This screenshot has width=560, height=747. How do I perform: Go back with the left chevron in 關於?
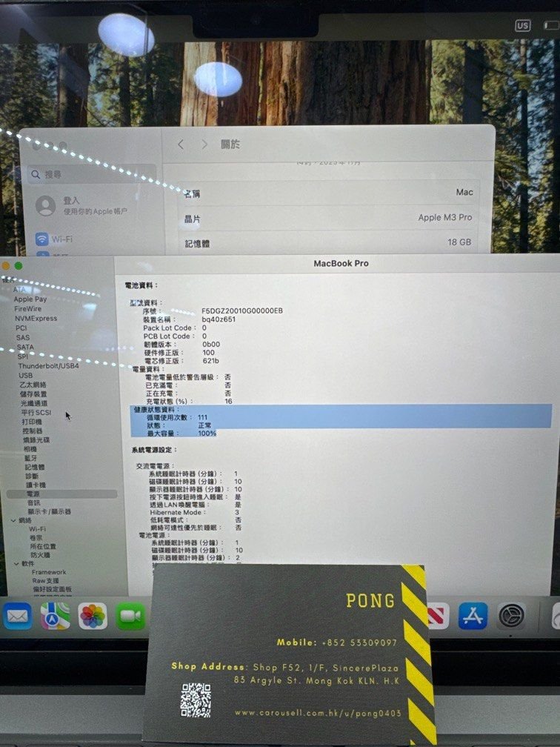click(181, 145)
